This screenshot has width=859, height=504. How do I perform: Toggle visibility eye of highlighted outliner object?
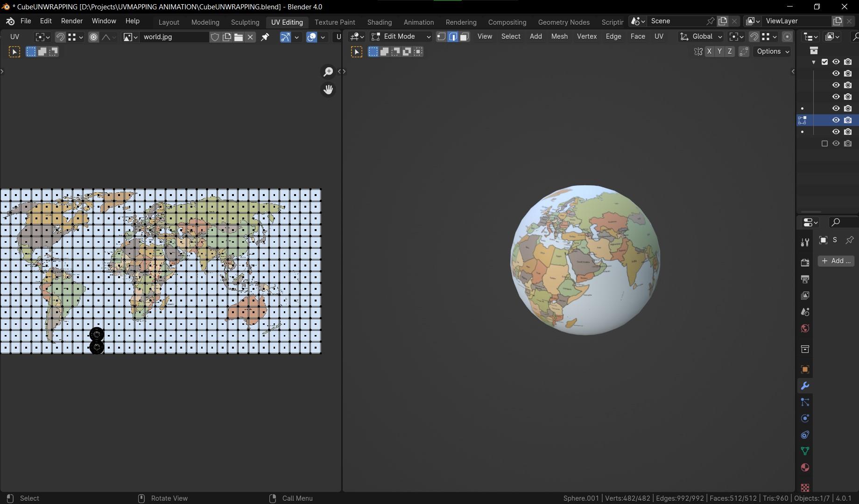click(836, 120)
